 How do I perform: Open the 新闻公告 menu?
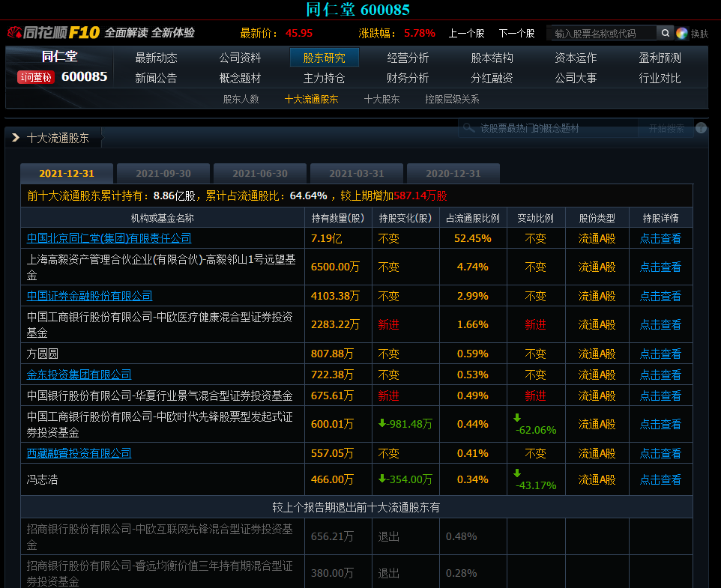click(x=157, y=78)
